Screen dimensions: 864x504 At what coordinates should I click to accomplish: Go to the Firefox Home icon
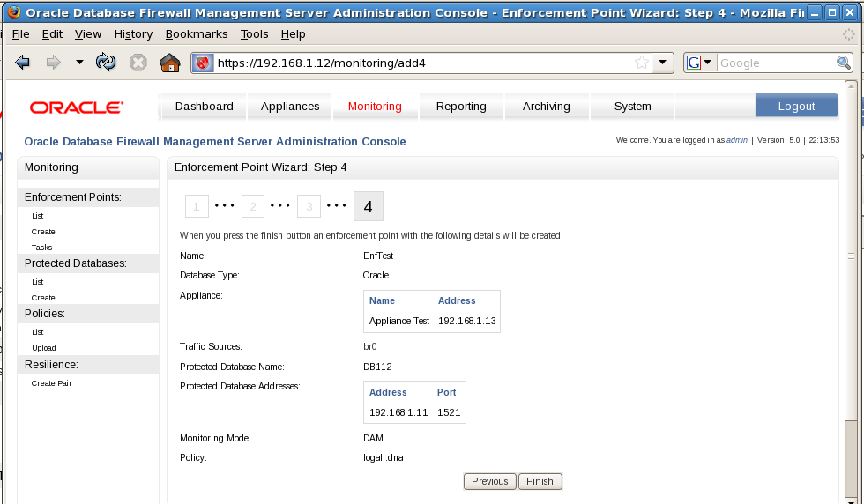pyautogui.click(x=169, y=63)
